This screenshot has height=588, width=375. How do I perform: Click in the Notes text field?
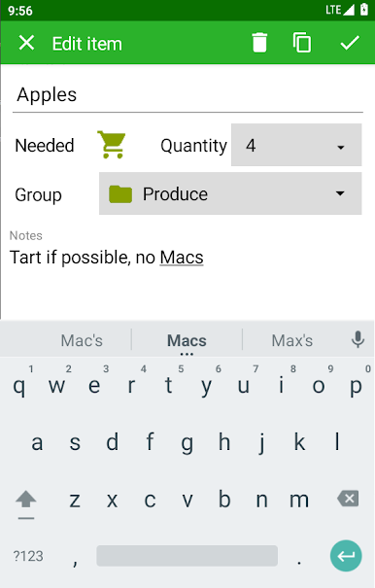(187, 258)
